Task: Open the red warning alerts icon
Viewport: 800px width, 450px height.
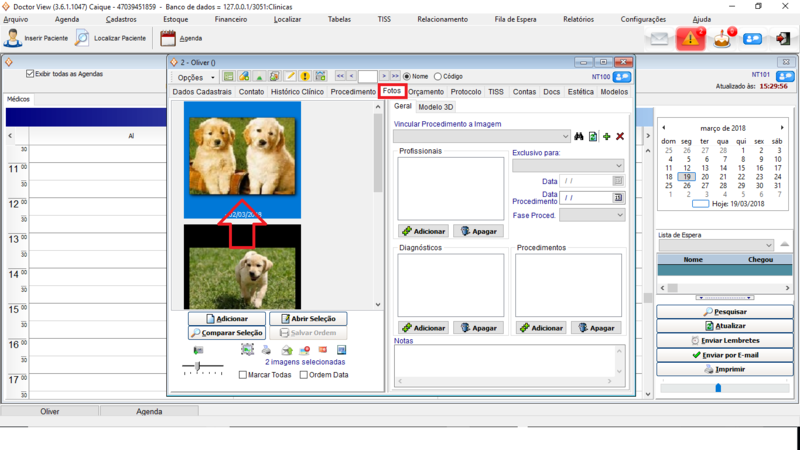Action: [x=690, y=39]
